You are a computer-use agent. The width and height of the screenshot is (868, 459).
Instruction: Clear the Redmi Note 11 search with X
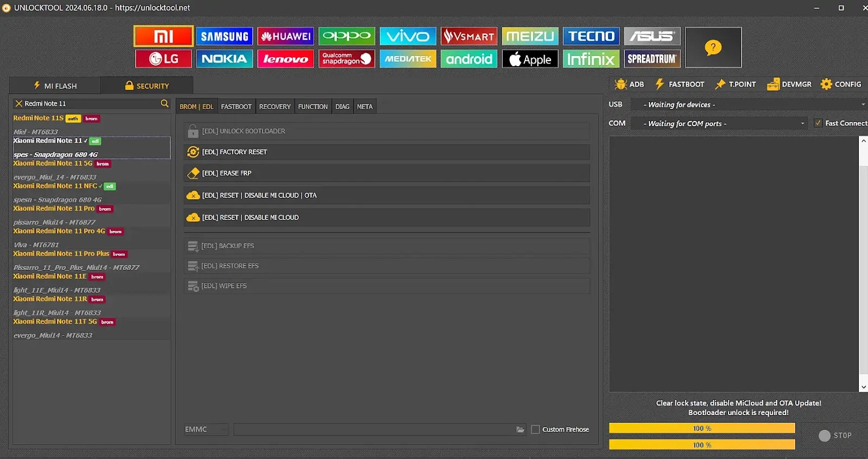coord(19,104)
